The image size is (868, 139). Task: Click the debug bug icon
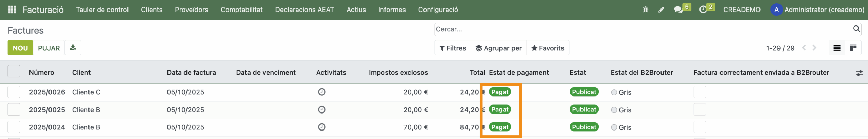pos(645,10)
